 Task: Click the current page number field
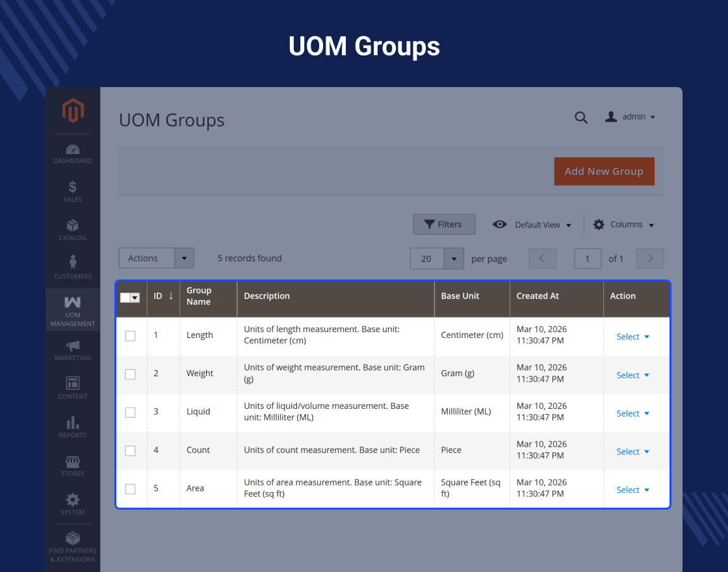click(x=588, y=259)
